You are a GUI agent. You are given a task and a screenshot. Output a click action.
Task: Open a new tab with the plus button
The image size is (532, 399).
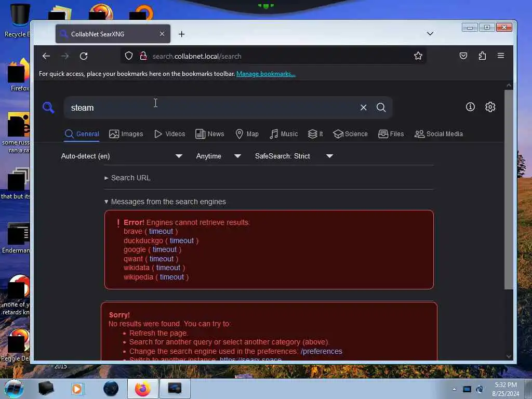click(x=181, y=34)
